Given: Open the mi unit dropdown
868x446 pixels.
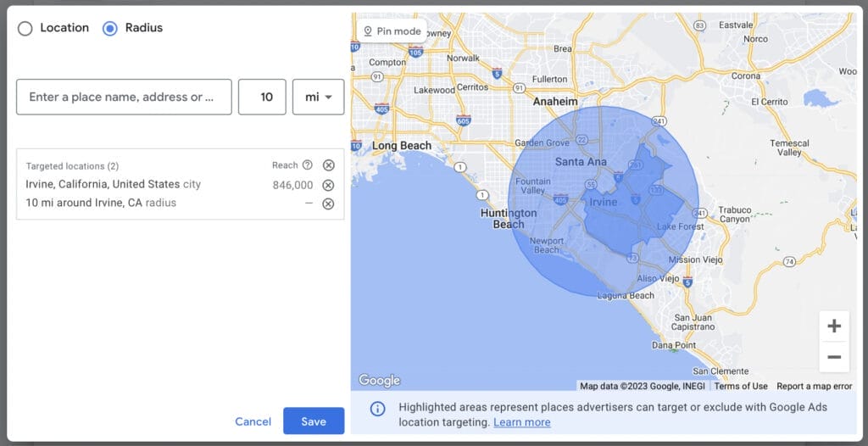Looking at the screenshot, I should point(319,97).
